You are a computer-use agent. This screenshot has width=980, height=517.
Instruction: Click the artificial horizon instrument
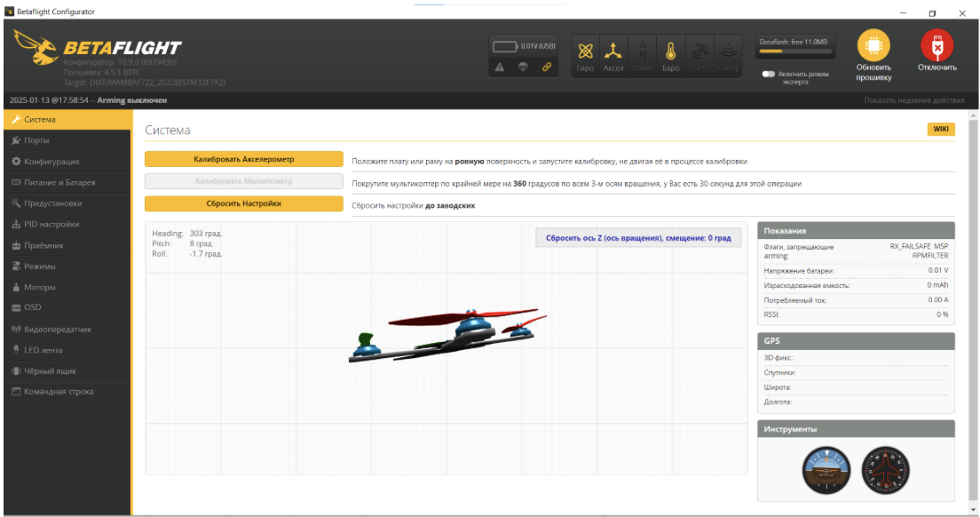click(x=826, y=469)
